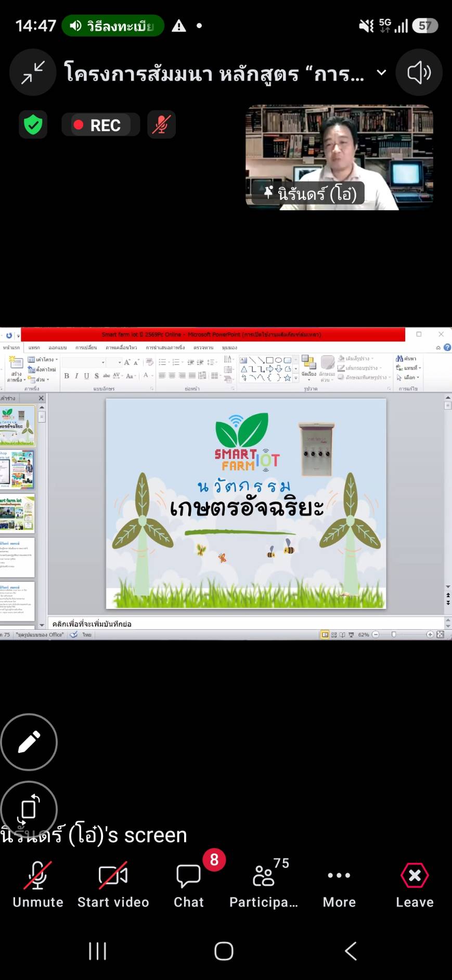Click the new slide icon
The height and width of the screenshot is (980, 452).
pyautogui.click(x=16, y=363)
